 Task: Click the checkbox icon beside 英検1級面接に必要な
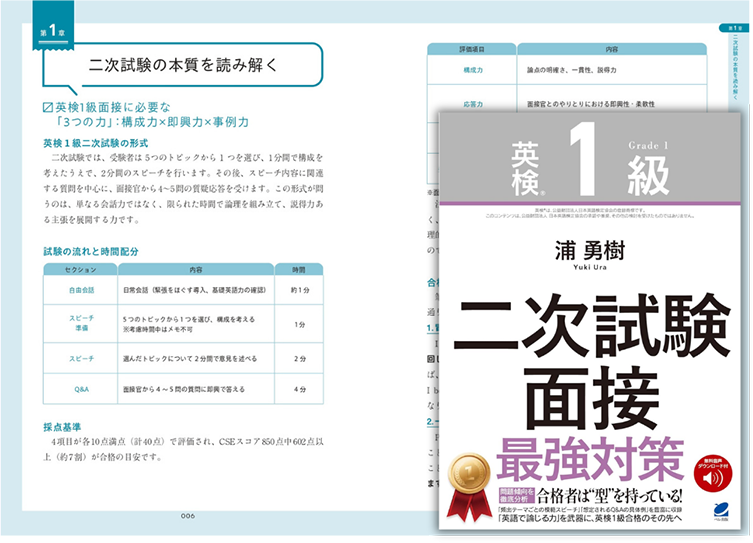(48, 107)
